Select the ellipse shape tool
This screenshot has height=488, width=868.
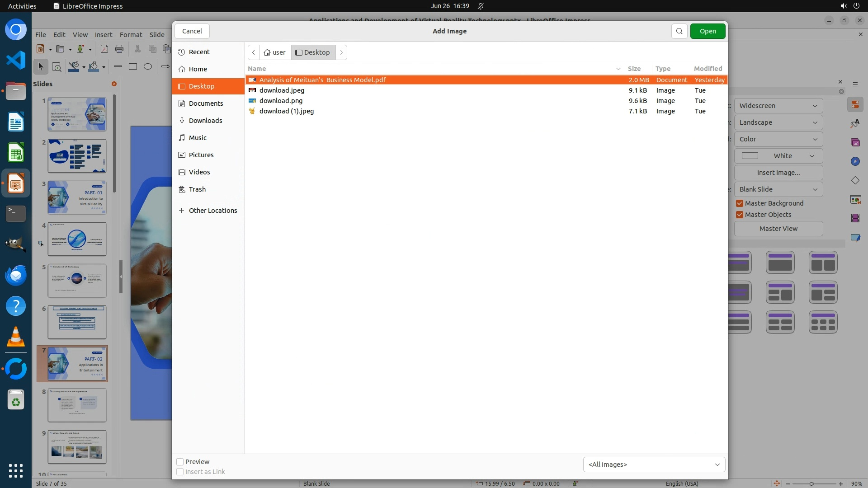click(x=148, y=66)
